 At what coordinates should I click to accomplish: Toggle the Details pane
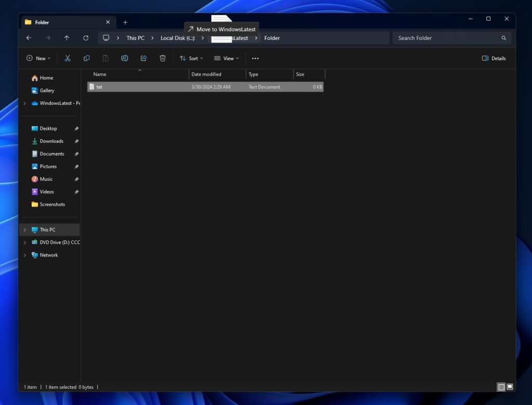493,58
